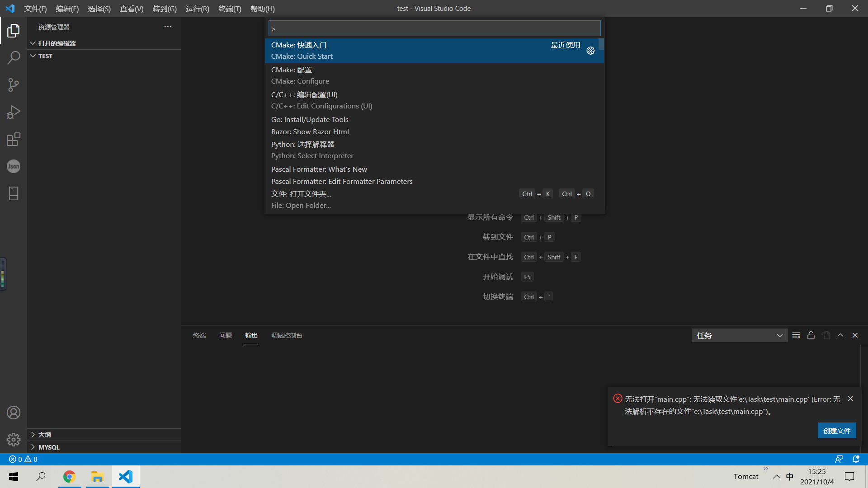Toggle the notifications bell in the status bar
This screenshot has height=488, width=868.
856,459
